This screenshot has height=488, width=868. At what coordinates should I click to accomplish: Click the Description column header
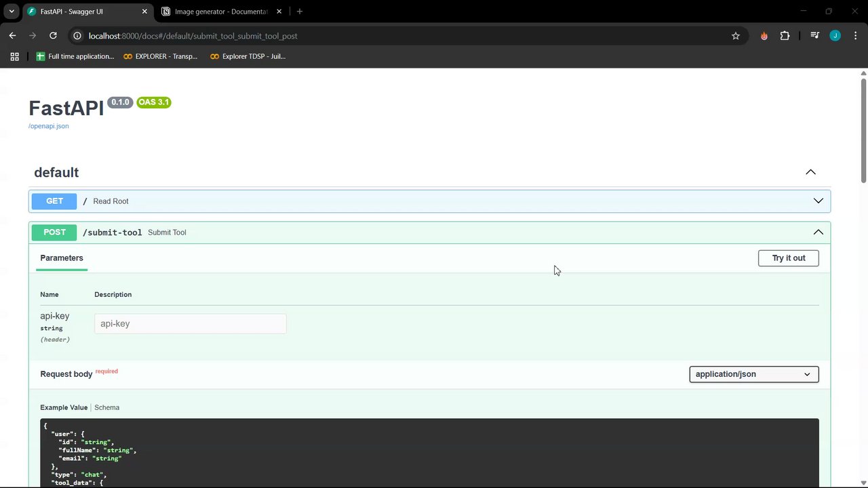pyautogui.click(x=113, y=295)
